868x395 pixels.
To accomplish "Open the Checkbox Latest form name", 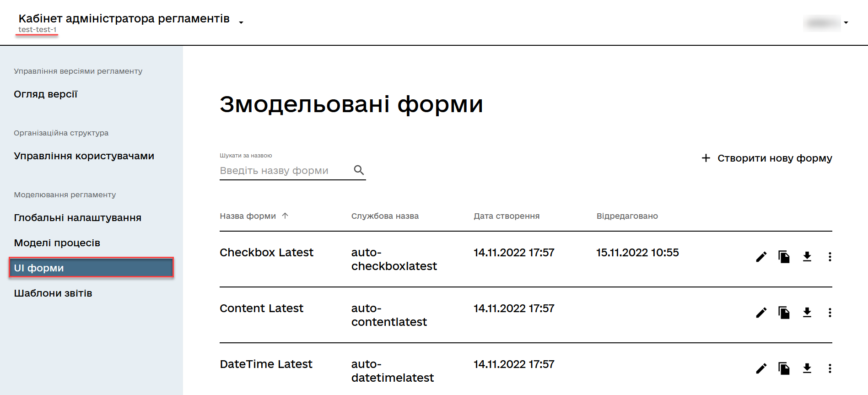I will (266, 253).
